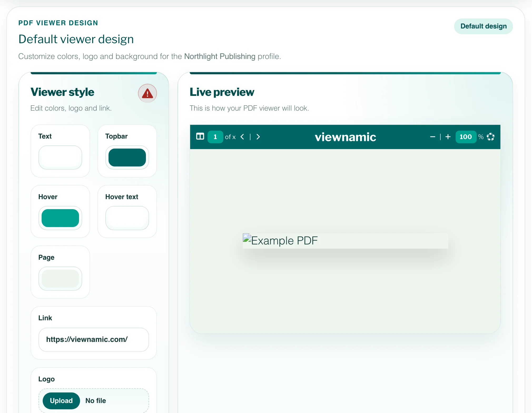This screenshot has width=532, height=413.
Task: Zoom out with the minus icon
Action: click(432, 137)
